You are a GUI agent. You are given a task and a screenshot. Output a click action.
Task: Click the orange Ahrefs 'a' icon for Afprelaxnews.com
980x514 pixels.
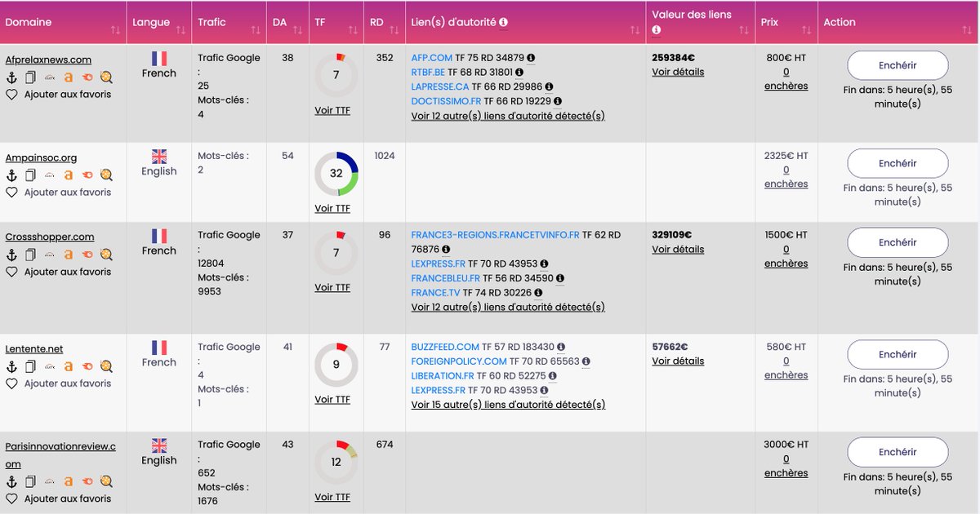tap(69, 78)
